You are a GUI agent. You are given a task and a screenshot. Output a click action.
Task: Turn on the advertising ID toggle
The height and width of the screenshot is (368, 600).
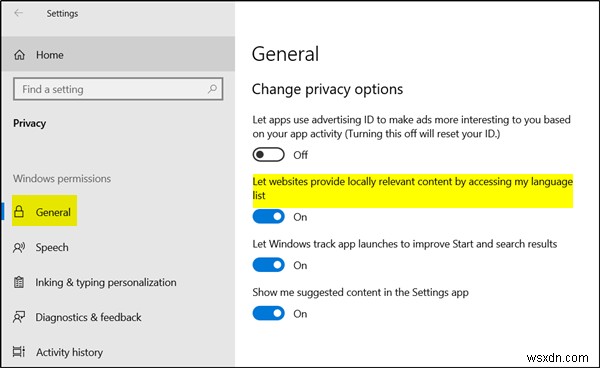point(268,155)
